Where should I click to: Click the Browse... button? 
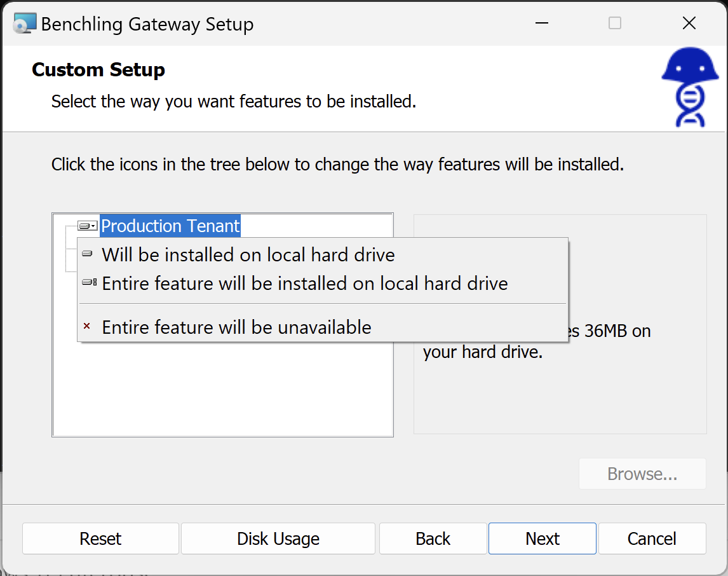pos(642,474)
